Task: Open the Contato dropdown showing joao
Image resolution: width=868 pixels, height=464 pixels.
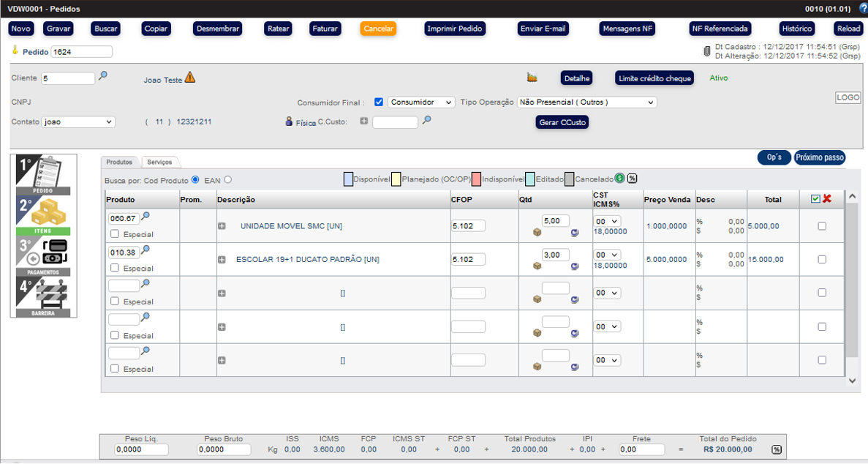Action: [x=78, y=122]
